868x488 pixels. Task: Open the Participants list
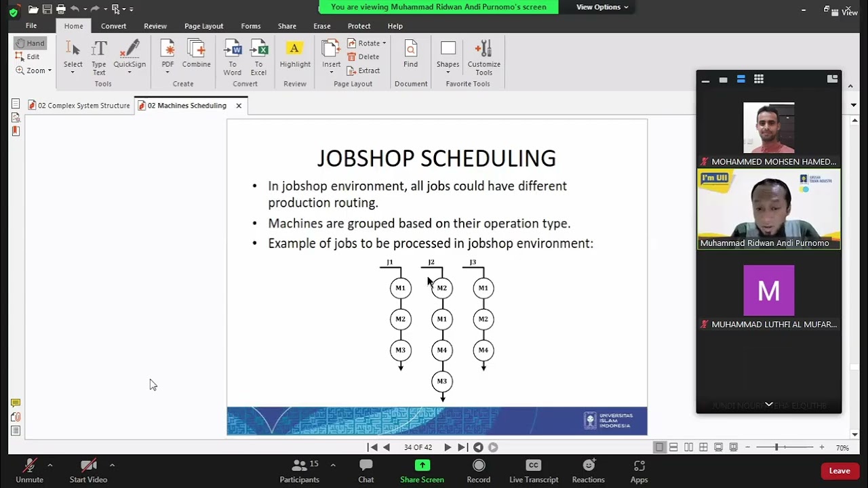tap(300, 471)
